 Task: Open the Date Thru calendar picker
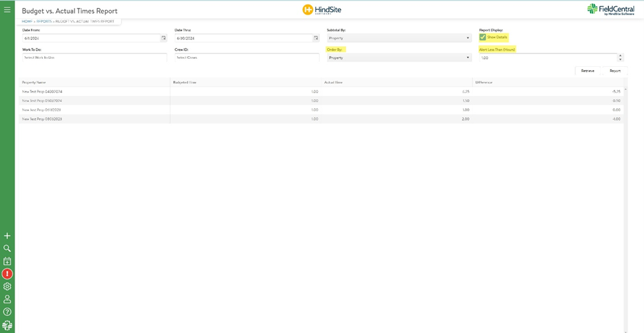[x=316, y=38]
